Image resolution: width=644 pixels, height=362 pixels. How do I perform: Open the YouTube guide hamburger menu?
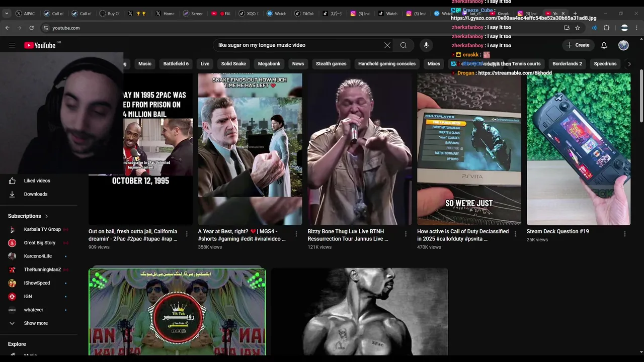12,45
